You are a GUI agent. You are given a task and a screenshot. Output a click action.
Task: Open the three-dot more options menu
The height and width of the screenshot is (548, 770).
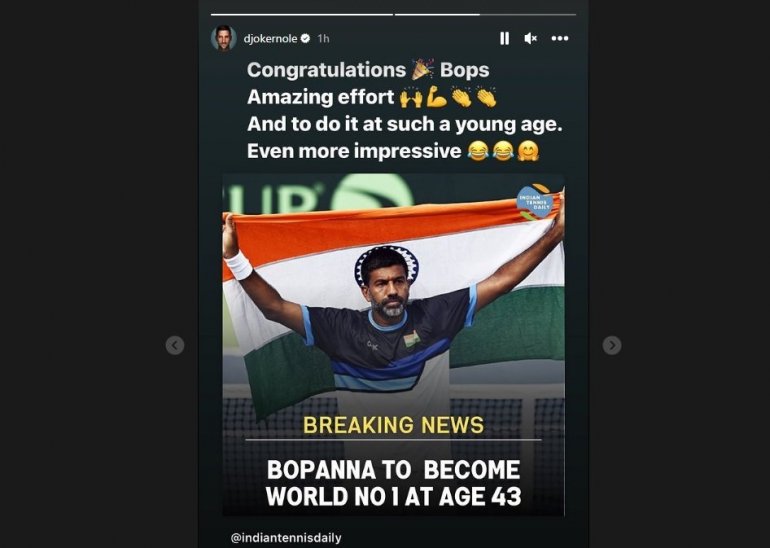560,38
